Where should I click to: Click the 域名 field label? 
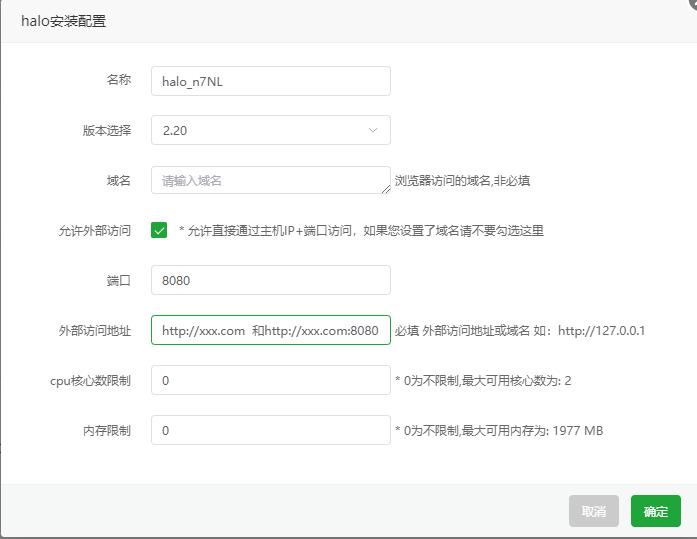pyautogui.click(x=119, y=180)
